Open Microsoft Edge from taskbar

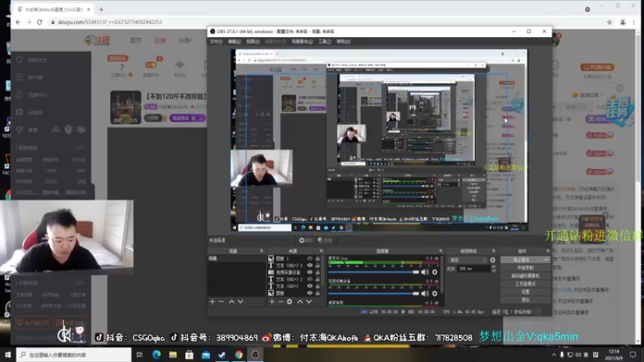pyautogui.click(x=156, y=355)
